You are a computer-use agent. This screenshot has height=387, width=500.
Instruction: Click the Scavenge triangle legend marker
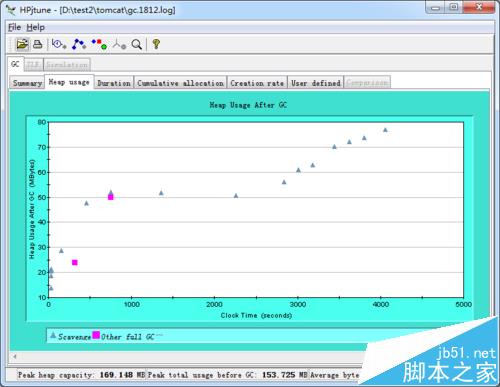[53, 335]
